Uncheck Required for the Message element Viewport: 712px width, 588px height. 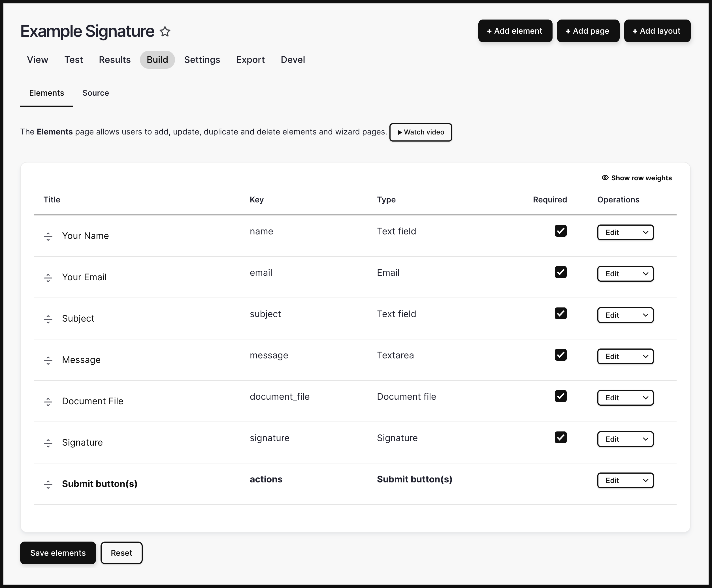[560, 355]
